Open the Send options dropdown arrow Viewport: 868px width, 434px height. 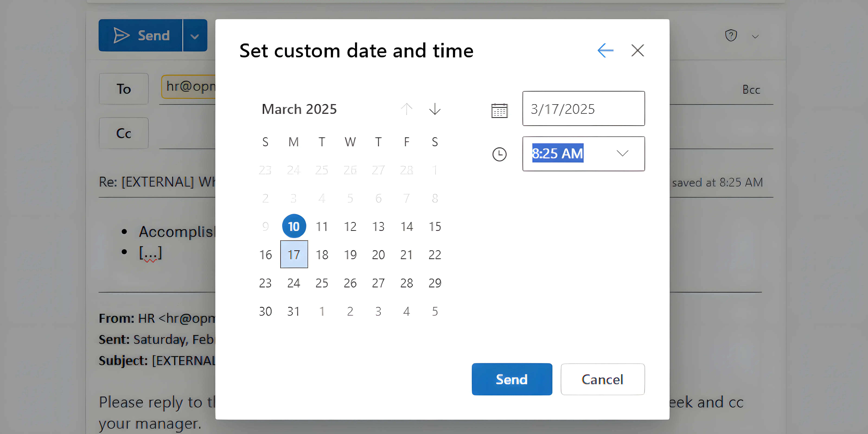[195, 36]
